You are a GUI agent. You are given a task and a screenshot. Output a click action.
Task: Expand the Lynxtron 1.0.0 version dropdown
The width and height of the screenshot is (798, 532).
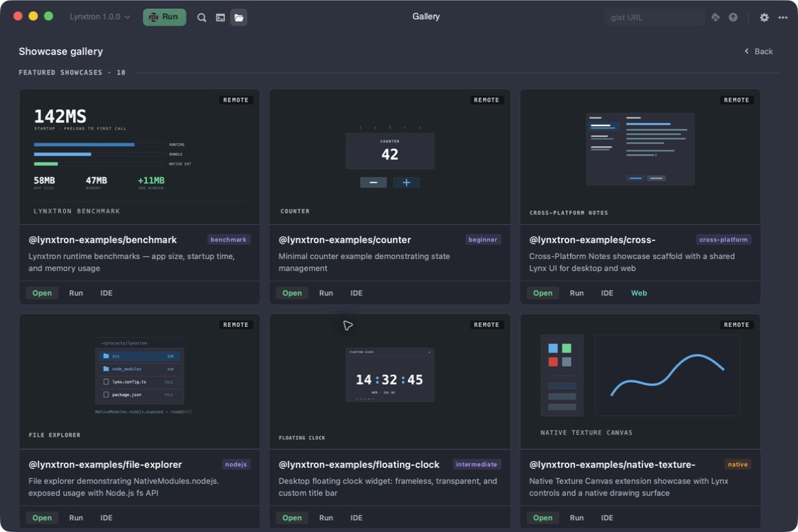(x=100, y=17)
